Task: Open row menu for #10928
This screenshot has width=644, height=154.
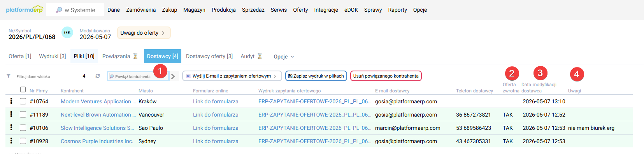Action: tap(11, 141)
